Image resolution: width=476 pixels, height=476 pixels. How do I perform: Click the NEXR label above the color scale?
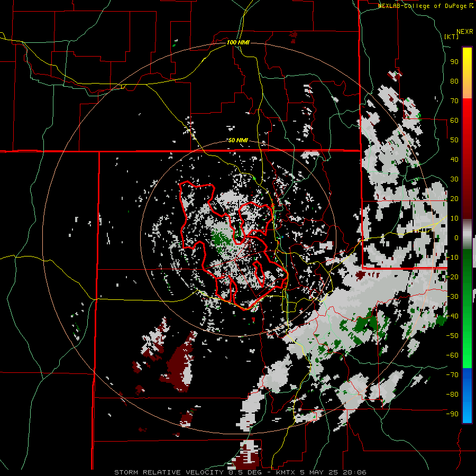[x=464, y=32]
